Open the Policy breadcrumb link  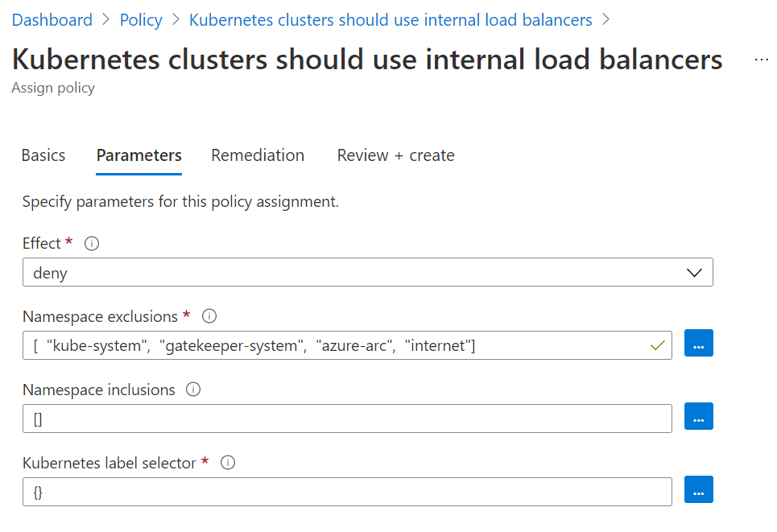141,20
